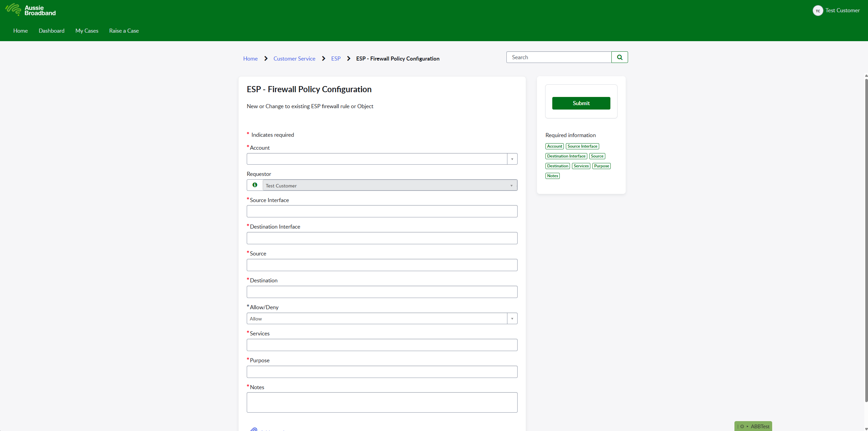The width and height of the screenshot is (868, 431).
Task: Click the info icon beside Requestor
Action: tap(254, 185)
